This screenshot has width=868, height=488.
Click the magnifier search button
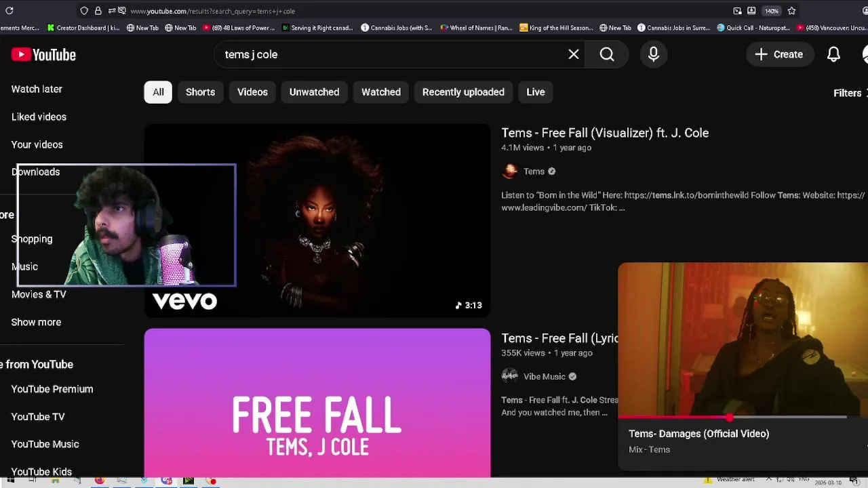coord(607,54)
